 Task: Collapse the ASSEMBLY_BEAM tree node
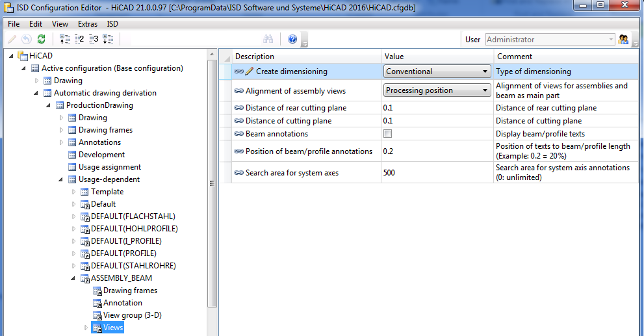pos(74,278)
